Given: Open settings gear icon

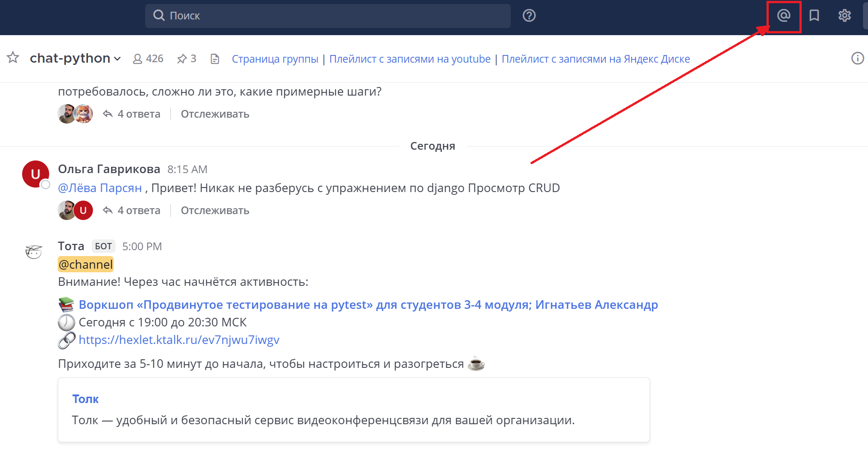Looking at the screenshot, I should [x=845, y=16].
